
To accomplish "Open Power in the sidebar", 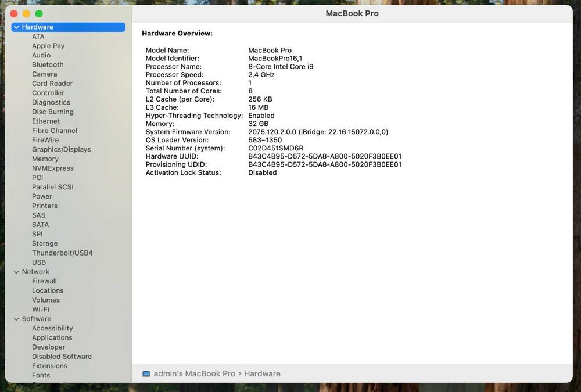I will tap(42, 196).
